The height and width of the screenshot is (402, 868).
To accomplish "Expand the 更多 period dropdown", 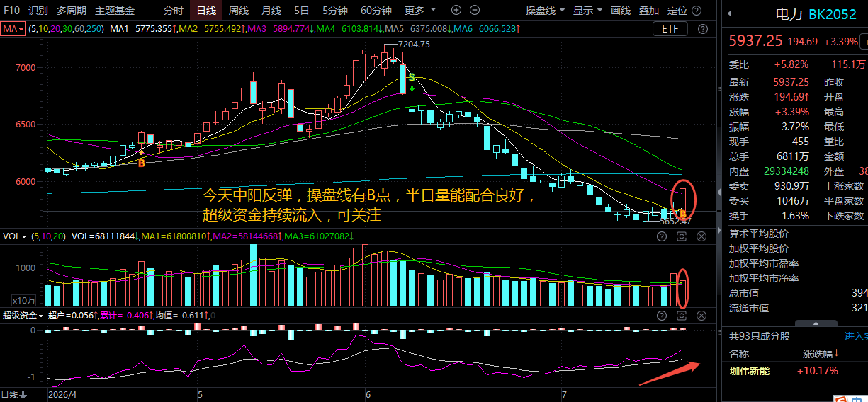I will [419, 11].
